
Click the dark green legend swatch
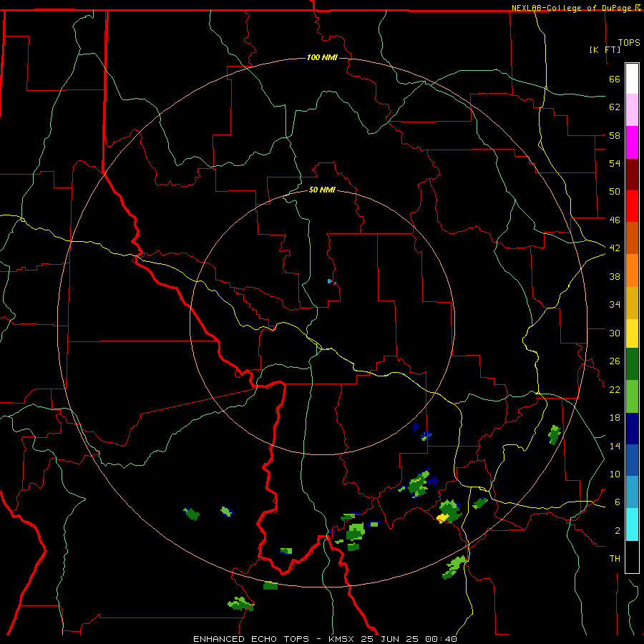(x=632, y=364)
